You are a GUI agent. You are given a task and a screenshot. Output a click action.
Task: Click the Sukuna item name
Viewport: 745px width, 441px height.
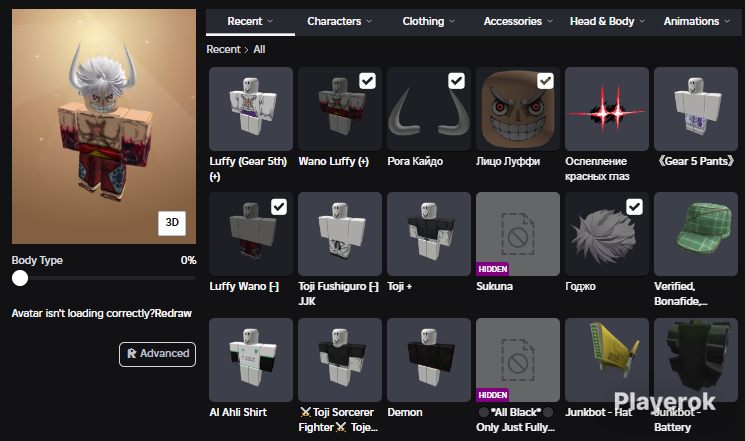pos(495,287)
